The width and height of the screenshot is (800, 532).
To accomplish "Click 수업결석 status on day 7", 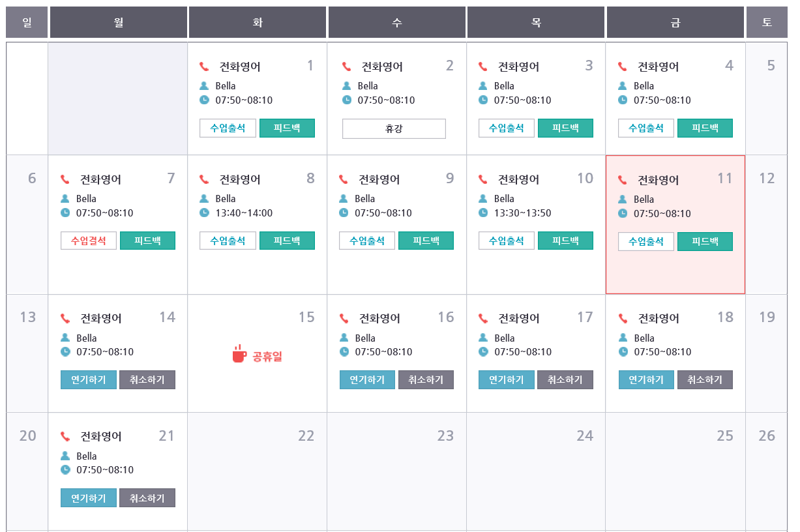I will point(89,241).
